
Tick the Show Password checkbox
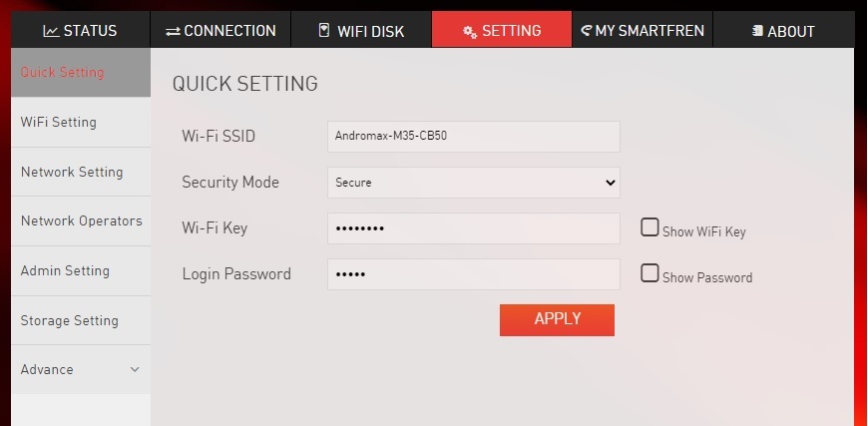click(x=650, y=273)
